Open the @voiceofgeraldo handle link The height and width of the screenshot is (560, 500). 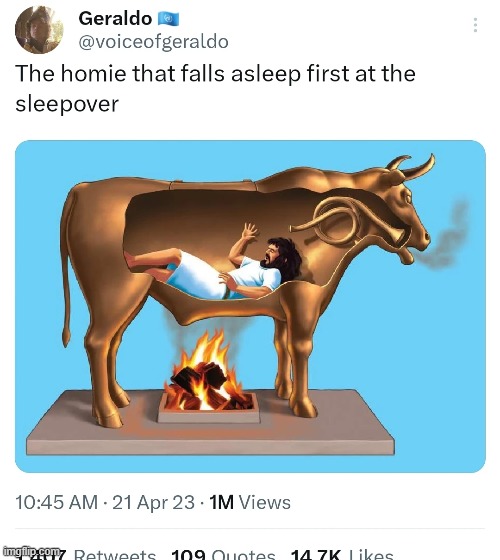(x=153, y=42)
